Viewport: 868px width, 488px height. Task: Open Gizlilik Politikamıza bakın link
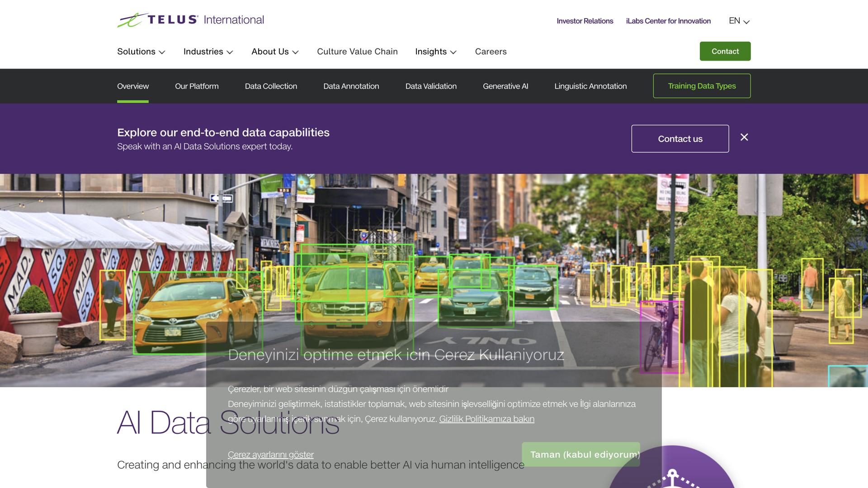(487, 419)
